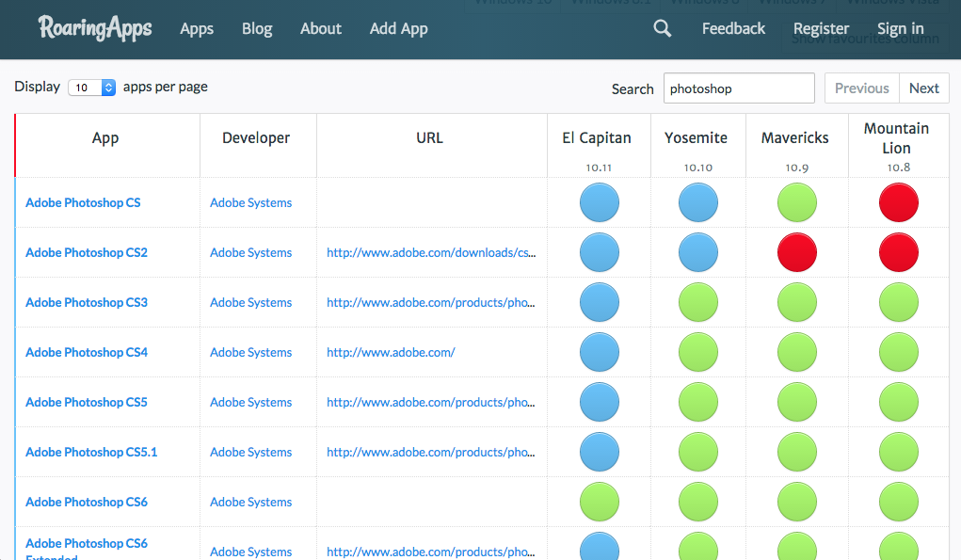Click El Capitan green dot for Photoshop CS6

600,502
